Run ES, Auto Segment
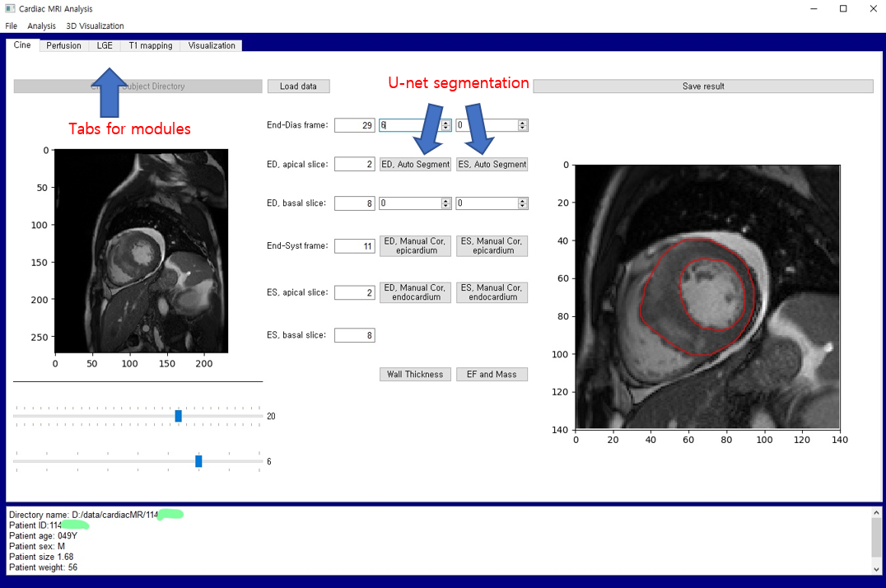This screenshot has height=588, width=886. tap(492, 164)
